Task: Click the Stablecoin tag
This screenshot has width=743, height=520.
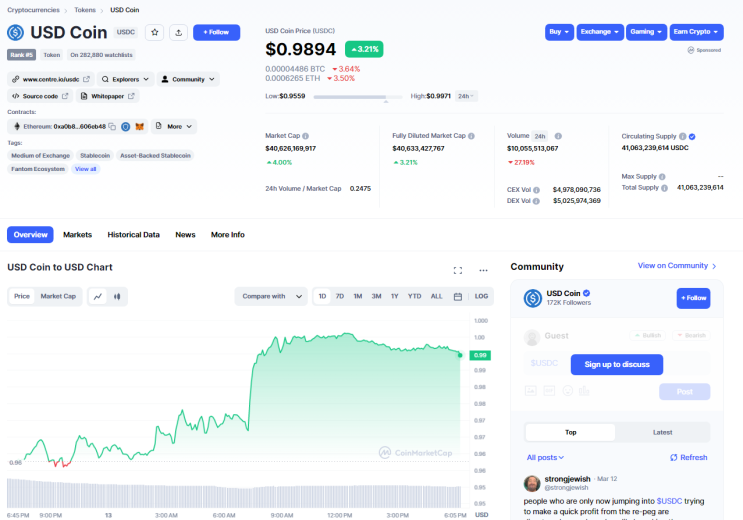Action: [x=95, y=155]
